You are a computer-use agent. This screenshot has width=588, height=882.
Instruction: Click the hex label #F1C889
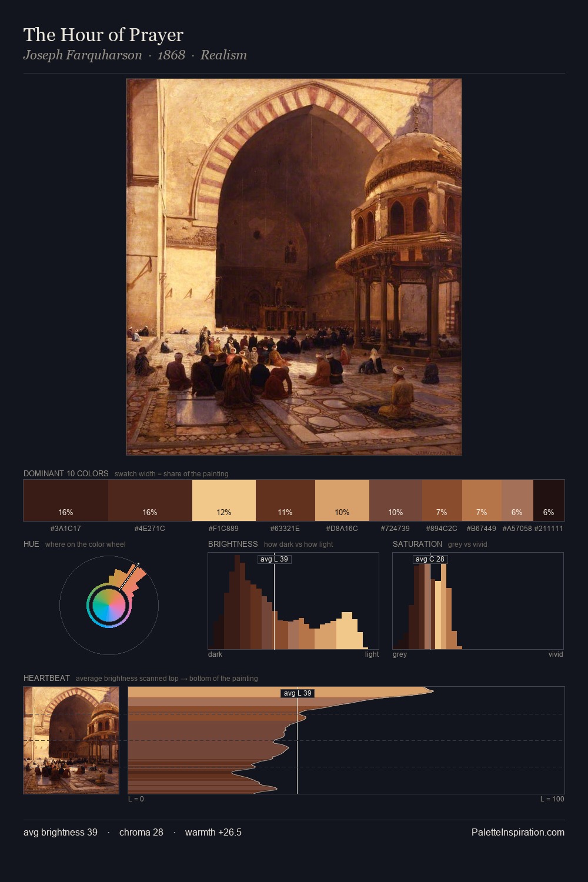pos(224,529)
